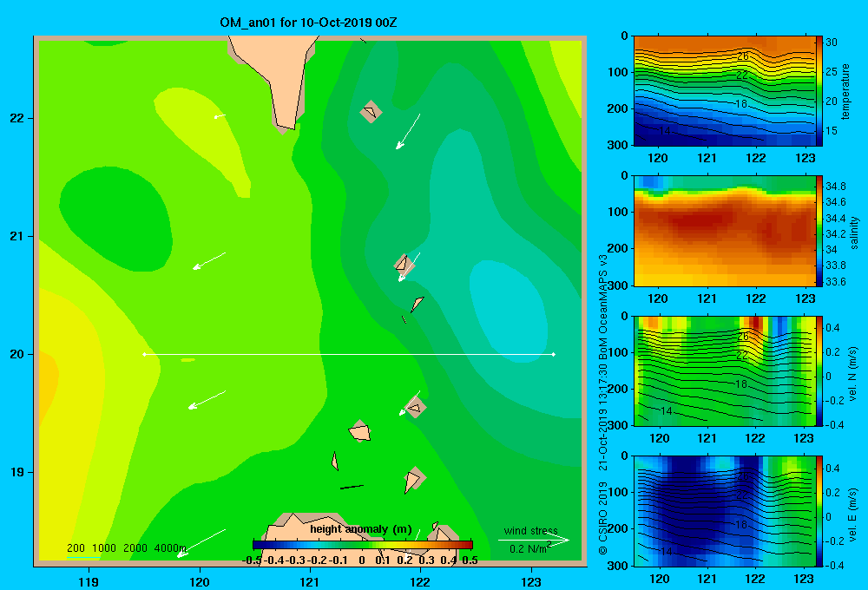Click the 'wind stress' legend label

pos(530,531)
